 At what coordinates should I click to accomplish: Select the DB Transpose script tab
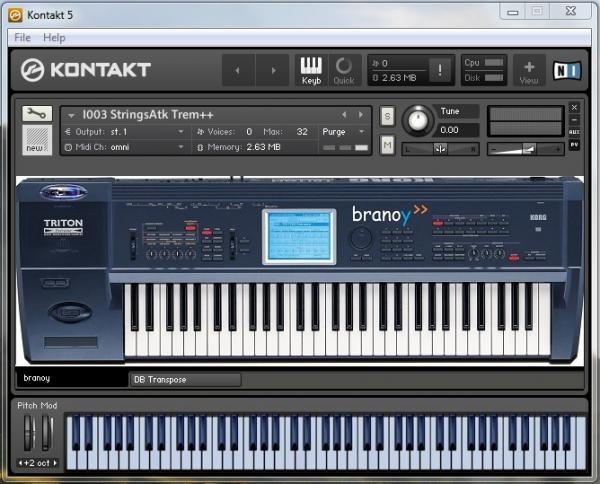[x=185, y=380]
